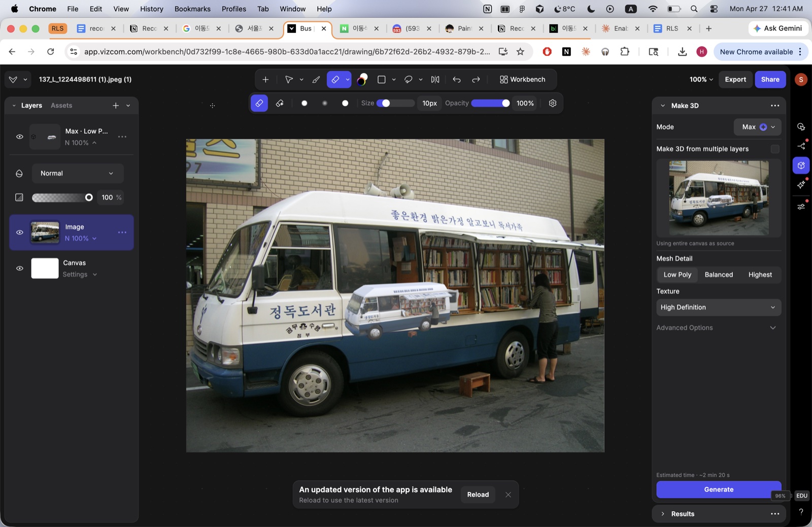Click Reload to update the app

(x=477, y=494)
